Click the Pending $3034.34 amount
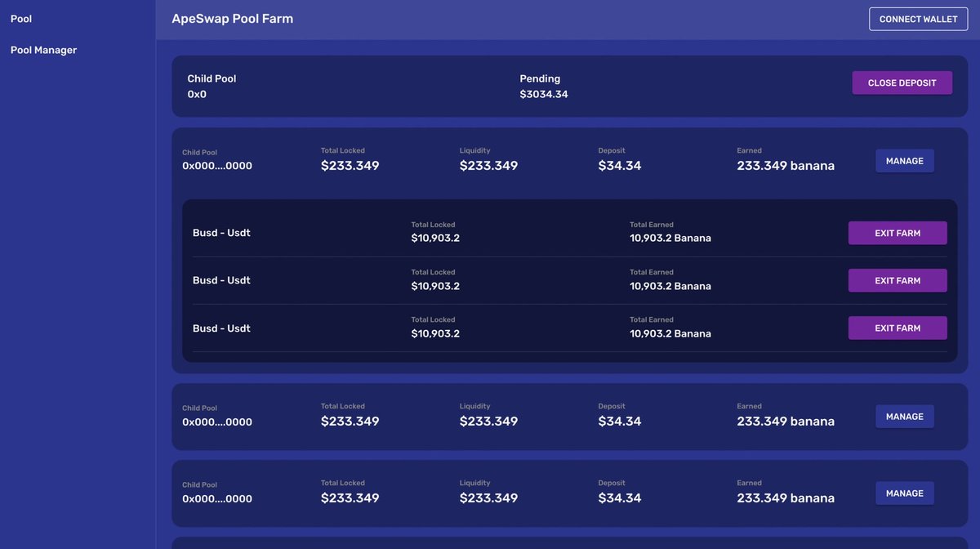The width and height of the screenshot is (980, 549). point(544,94)
